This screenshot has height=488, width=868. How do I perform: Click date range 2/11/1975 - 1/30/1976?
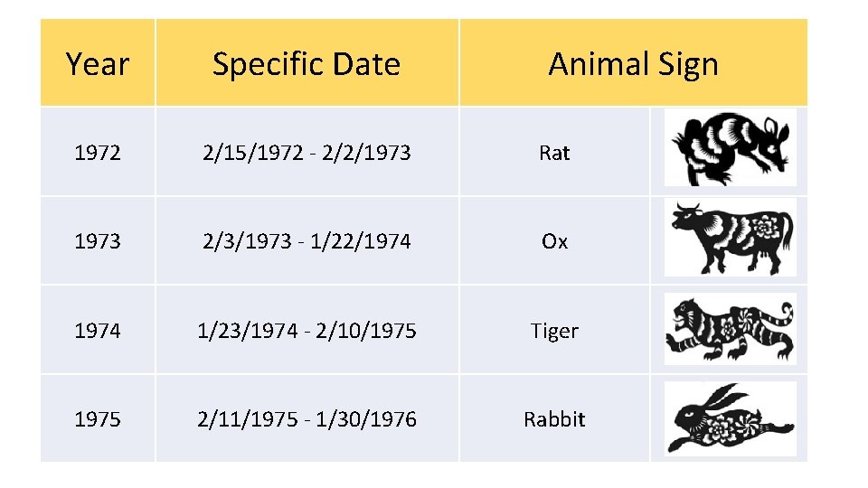click(307, 419)
